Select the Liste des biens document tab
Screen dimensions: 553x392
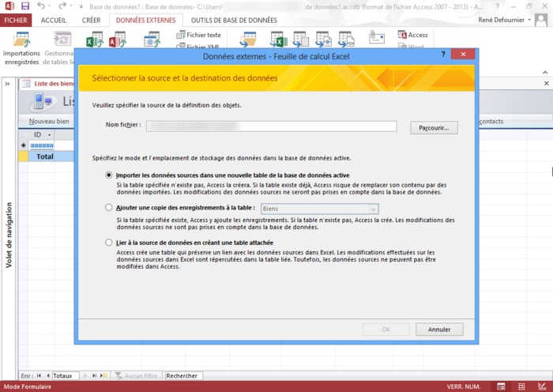pos(48,84)
